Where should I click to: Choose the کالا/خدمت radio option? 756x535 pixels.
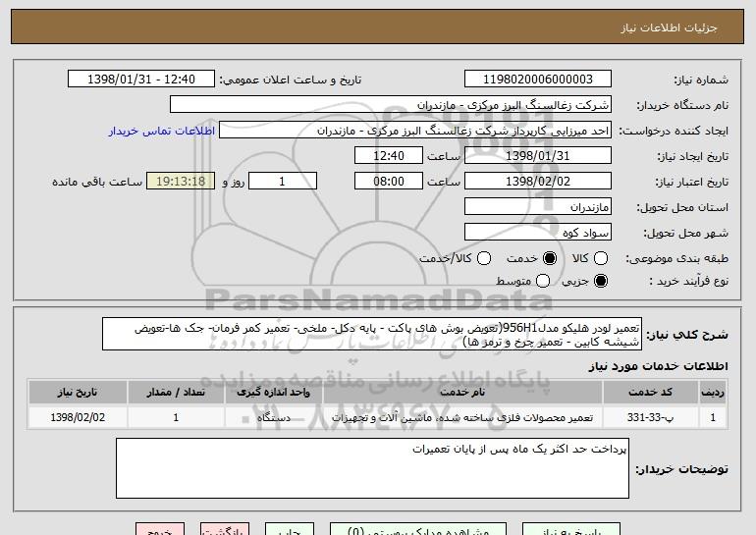[x=484, y=258]
